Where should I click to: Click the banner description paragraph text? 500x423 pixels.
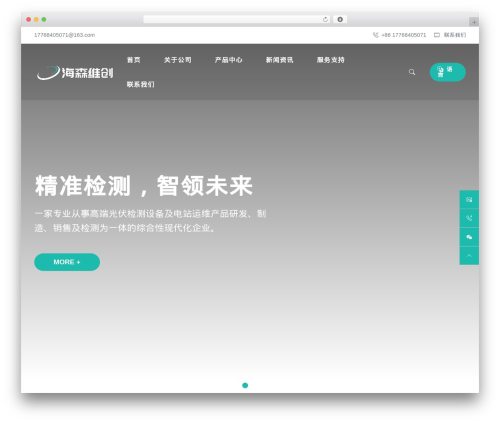[x=150, y=221]
